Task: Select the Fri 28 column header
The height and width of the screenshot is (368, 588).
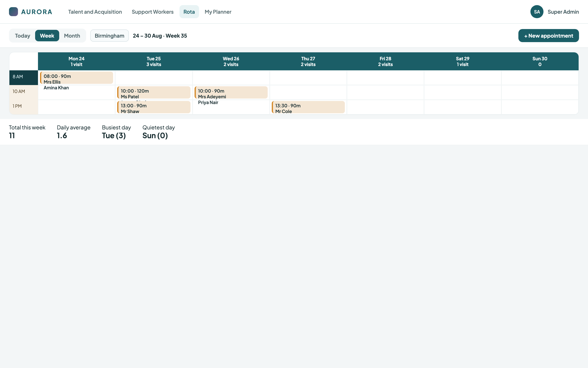Action: tap(385, 61)
